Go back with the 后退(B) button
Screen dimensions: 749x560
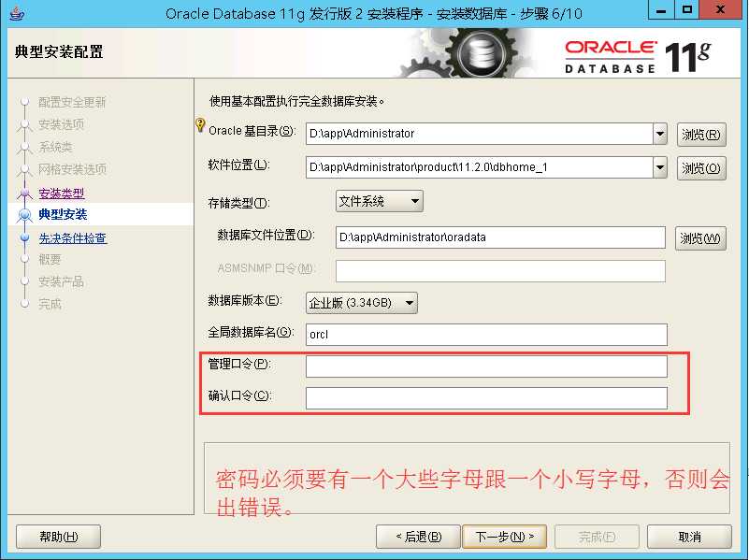[418, 537]
